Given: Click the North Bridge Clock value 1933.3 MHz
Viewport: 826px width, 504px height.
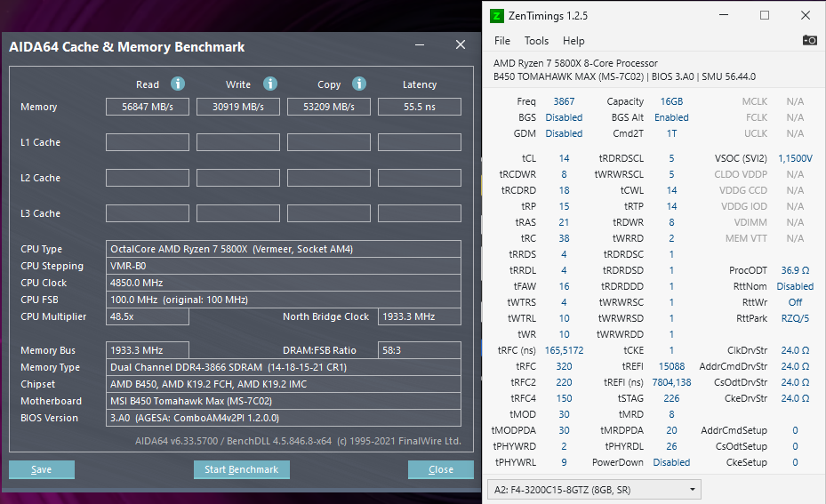Looking at the screenshot, I should point(420,316).
